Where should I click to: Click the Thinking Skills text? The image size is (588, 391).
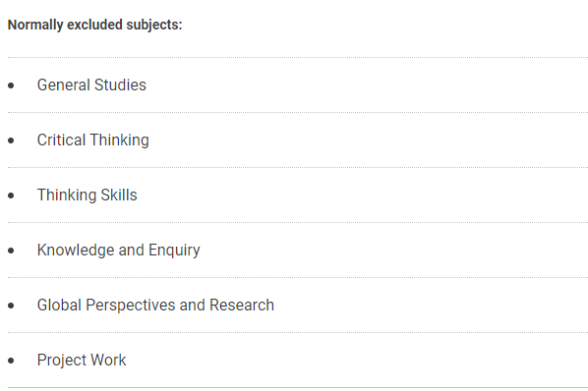click(x=87, y=195)
